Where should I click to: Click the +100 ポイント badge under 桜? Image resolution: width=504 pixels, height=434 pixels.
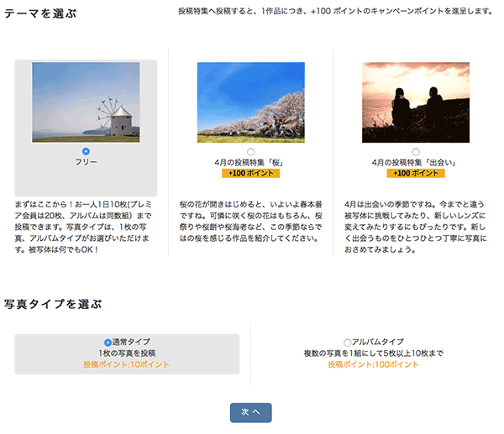(x=250, y=174)
